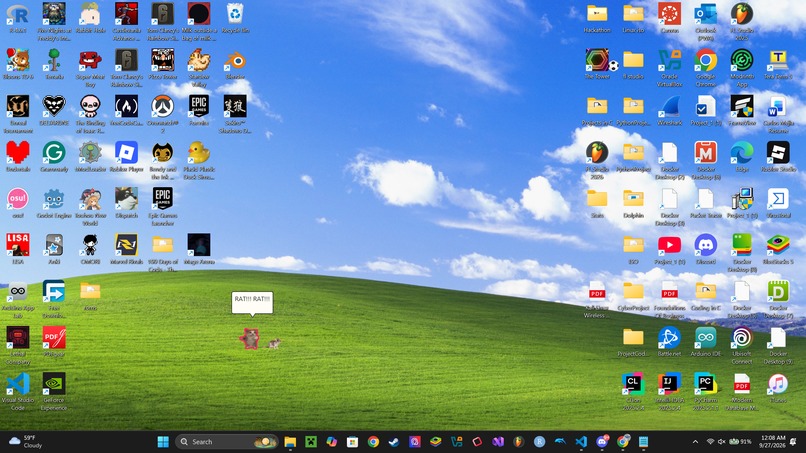Select the Hackathon folder
Viewport: 806px width, 453px height.
[597, 14]
